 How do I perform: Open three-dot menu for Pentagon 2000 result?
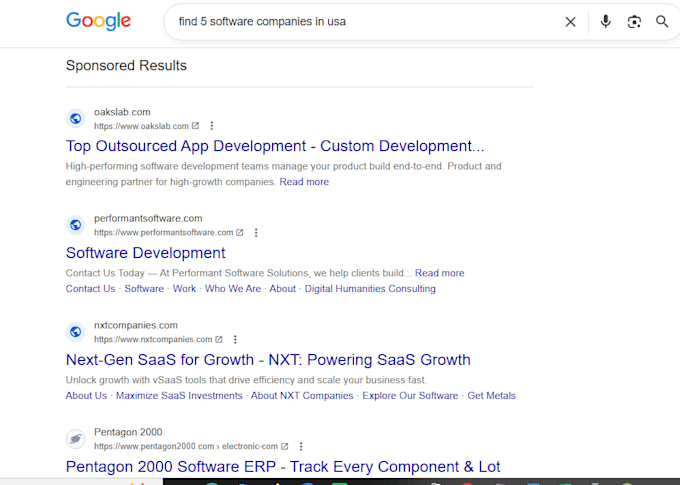[301, 446]
